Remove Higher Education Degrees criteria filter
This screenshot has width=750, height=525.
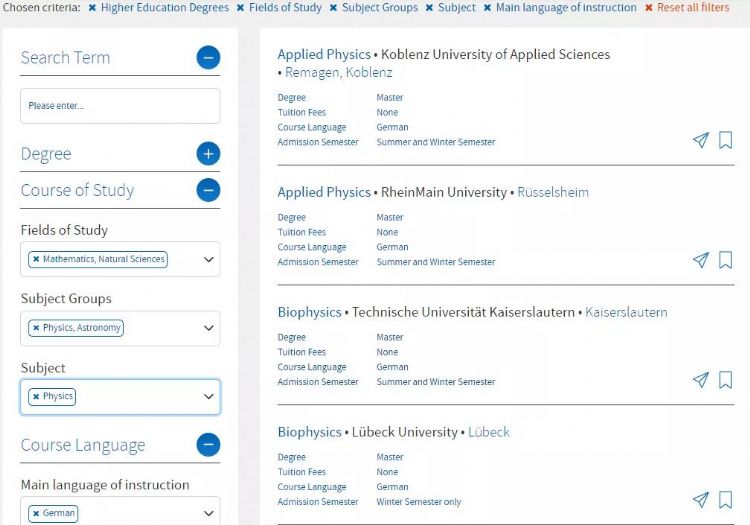92,8
